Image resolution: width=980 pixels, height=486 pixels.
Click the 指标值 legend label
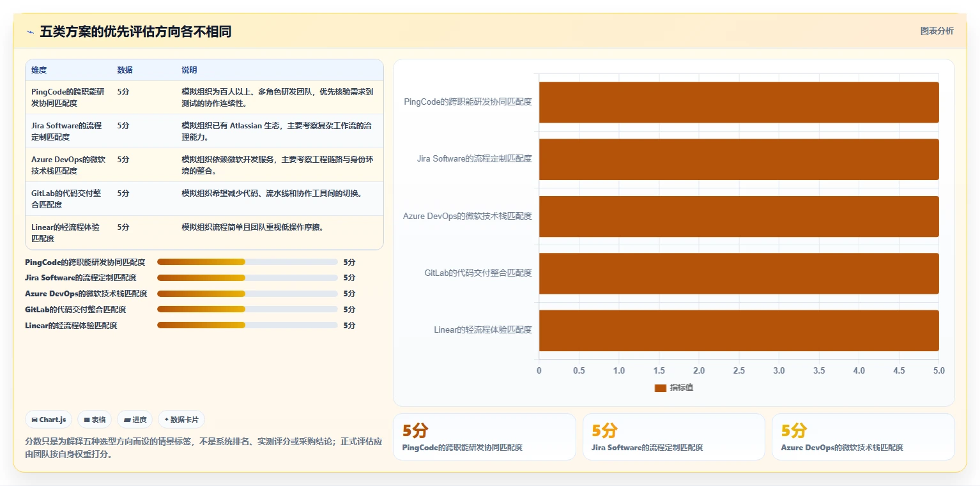(681, 388)
